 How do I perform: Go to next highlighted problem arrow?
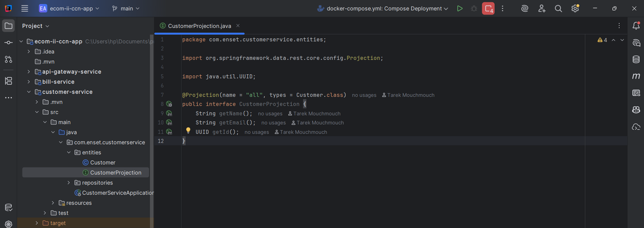click(x=622, y=40)
